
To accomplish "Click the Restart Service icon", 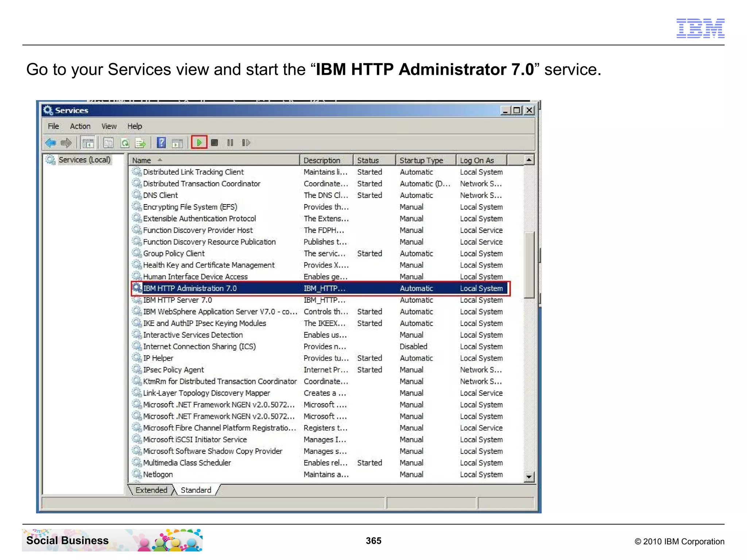I will point(246,143).
